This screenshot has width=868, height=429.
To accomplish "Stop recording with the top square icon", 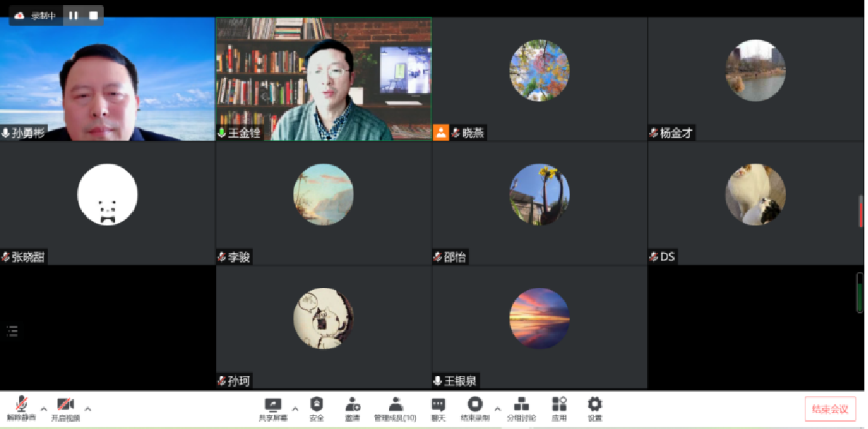I will [x=93, y=15].
